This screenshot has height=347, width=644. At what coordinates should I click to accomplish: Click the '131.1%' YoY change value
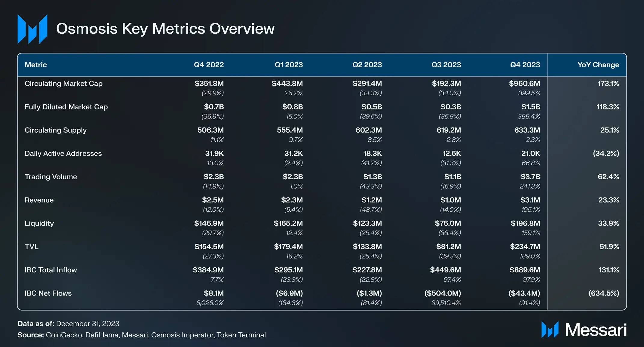coord(609,270)
